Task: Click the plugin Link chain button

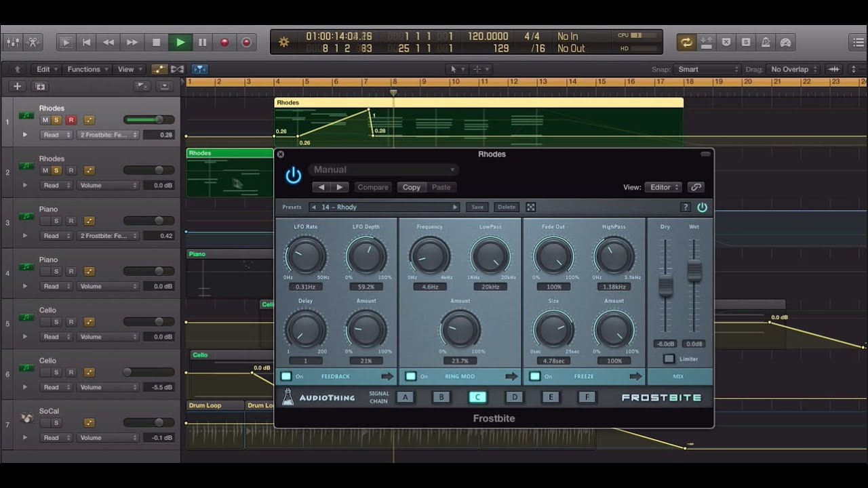Action: pyautogui.click(x=696, y=187)
